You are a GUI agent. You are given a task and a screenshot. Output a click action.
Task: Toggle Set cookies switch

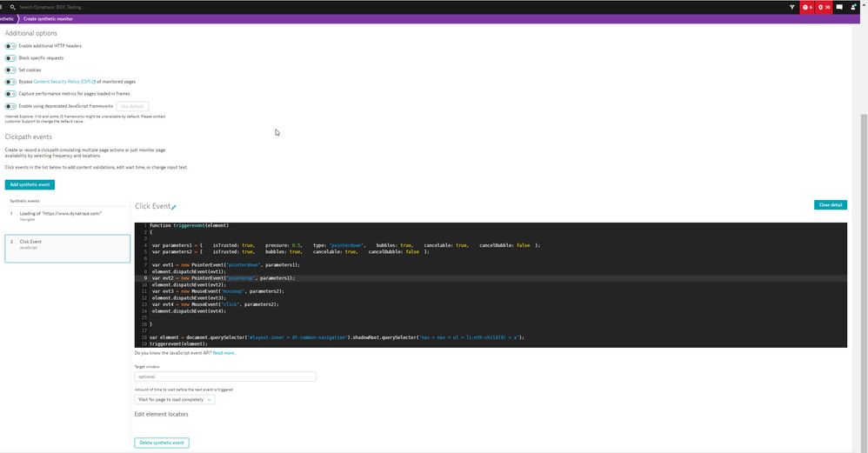coord(10,70)
